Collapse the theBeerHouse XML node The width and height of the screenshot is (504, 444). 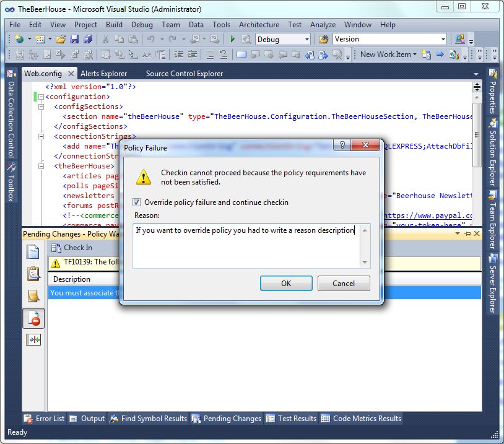[x=41, y=166]
